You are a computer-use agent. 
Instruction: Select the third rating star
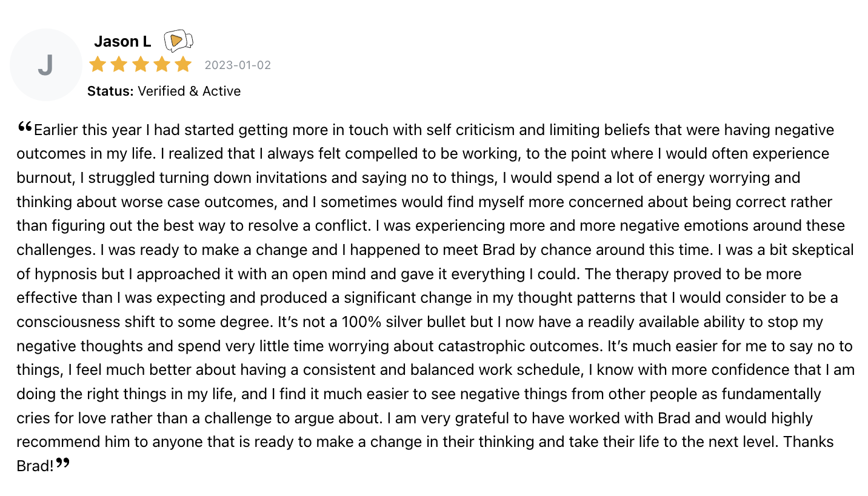(140, 64)
